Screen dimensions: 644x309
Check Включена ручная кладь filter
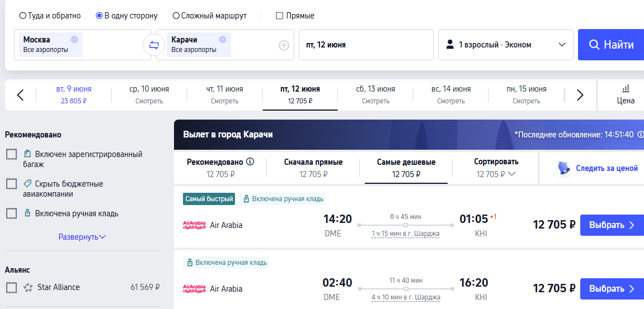pos(11,213)
